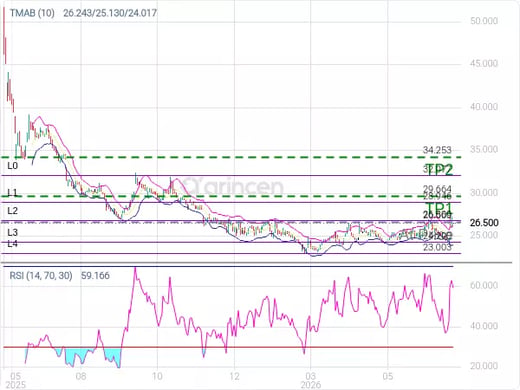Viewport: 520px width, 390px height.
Task: Click the 40.000 label on price axis
Action: click(x=484, y=107)
